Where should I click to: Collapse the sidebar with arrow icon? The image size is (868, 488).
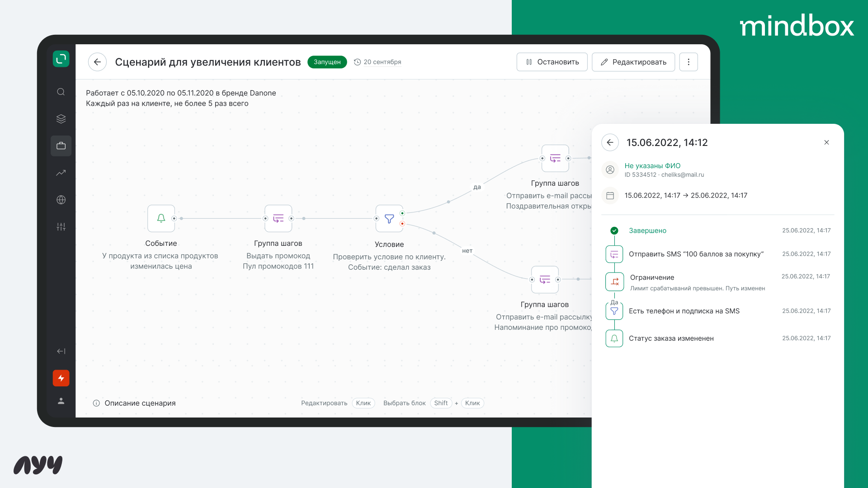tap(61, 351)
